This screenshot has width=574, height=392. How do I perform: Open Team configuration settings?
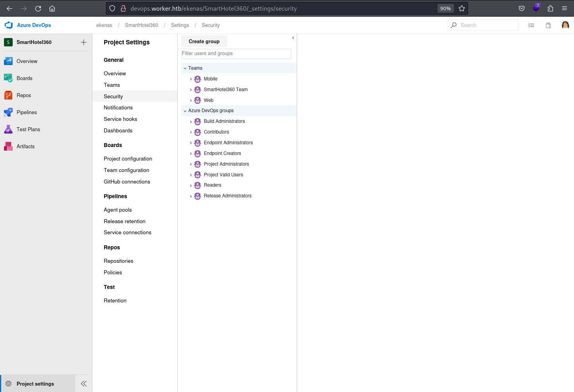[x=127, y=170]
